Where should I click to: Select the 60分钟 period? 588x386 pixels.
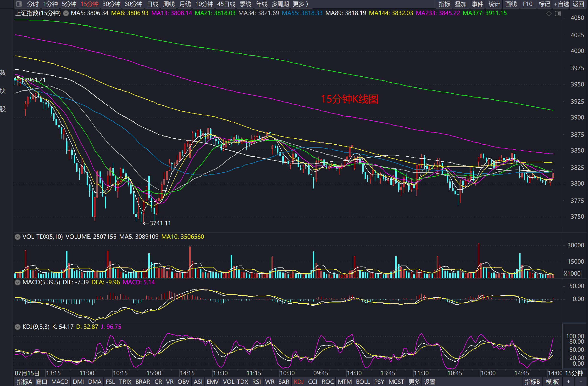coord(133,4)
